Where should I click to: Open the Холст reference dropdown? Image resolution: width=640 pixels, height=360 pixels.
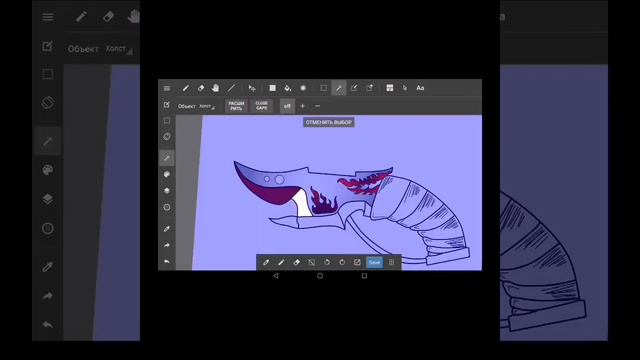point(207,106)
